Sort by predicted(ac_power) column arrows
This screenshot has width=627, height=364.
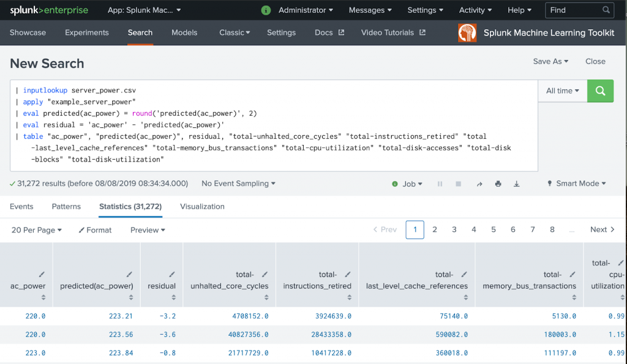click(131, 298)
